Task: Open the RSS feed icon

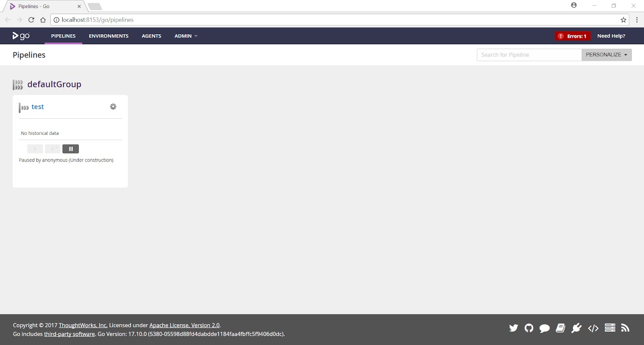Action: 625,328
